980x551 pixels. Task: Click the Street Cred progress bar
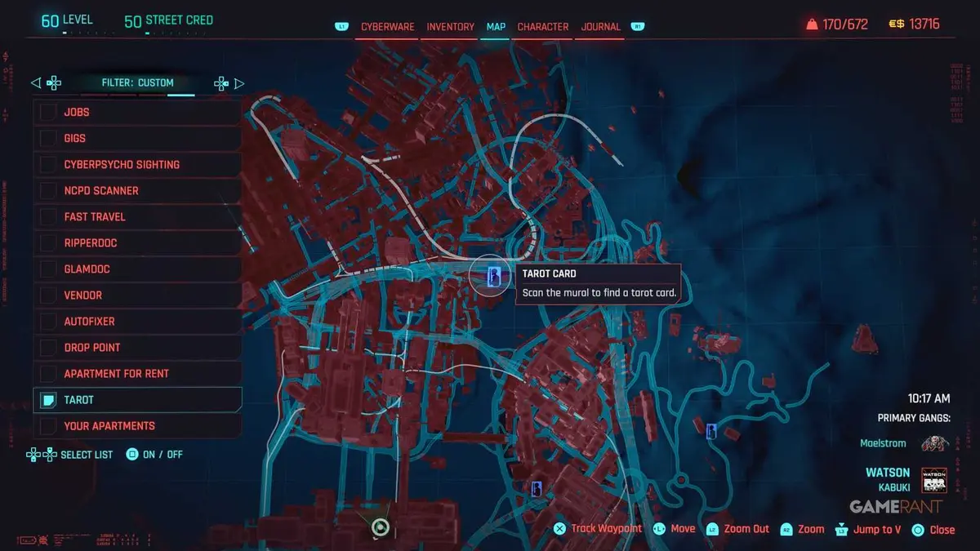click(x=176, y=33)
